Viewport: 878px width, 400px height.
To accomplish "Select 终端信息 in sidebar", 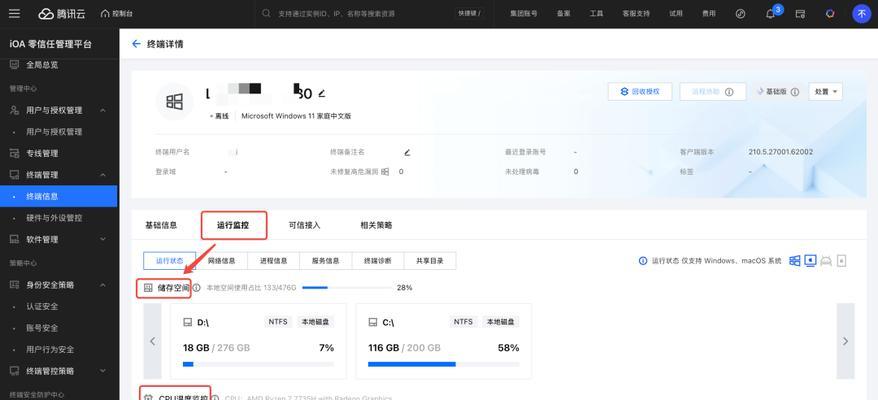I will point(58,196).
